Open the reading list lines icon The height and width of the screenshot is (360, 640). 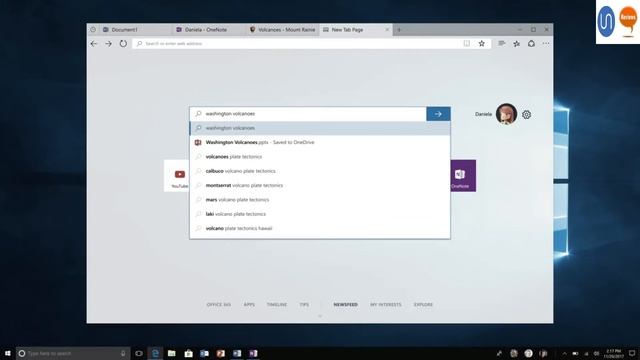[502, 44]
